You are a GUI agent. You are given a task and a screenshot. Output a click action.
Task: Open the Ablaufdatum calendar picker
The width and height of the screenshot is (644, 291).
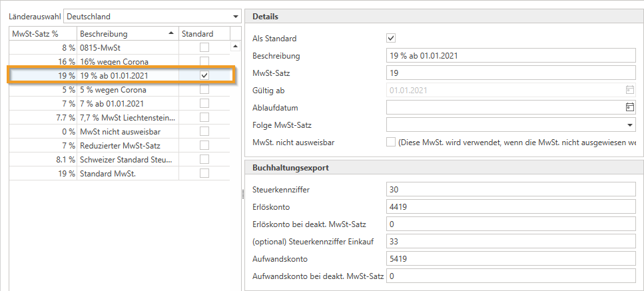tap(629, 107)
